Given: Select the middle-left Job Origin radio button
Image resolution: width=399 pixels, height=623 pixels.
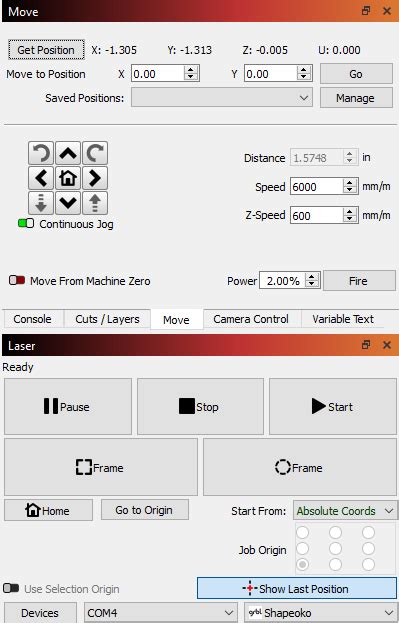Looking at the screenshot, I should [302, 548].
